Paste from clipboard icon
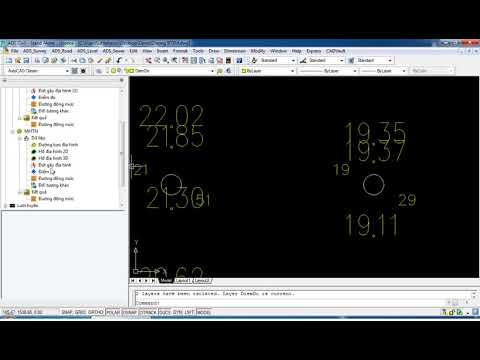This screenshot has height=360, width=480. pos(91,60)
